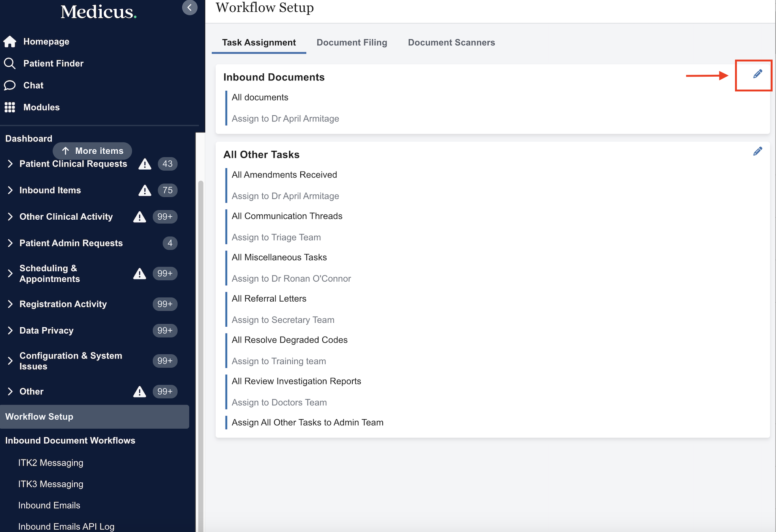Expand Patient Clinical Requests section

click(10, 164)
